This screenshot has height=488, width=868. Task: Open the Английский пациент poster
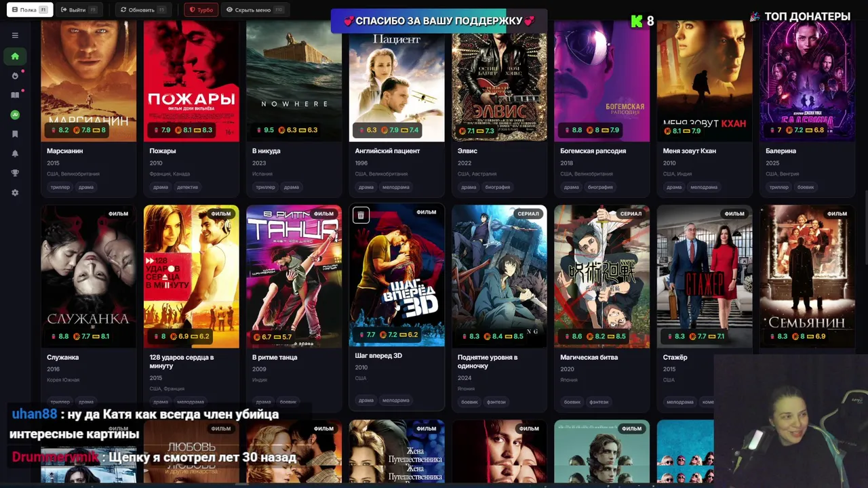397,80
